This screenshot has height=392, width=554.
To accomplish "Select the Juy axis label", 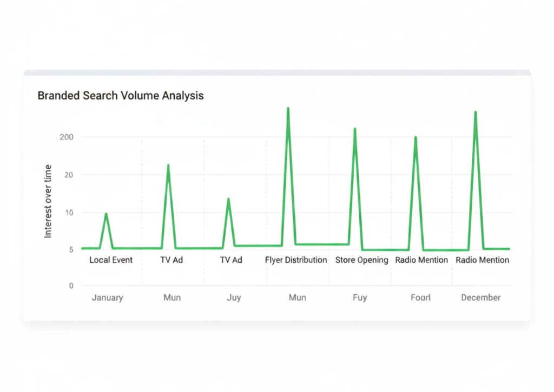I will coord(234,297).
